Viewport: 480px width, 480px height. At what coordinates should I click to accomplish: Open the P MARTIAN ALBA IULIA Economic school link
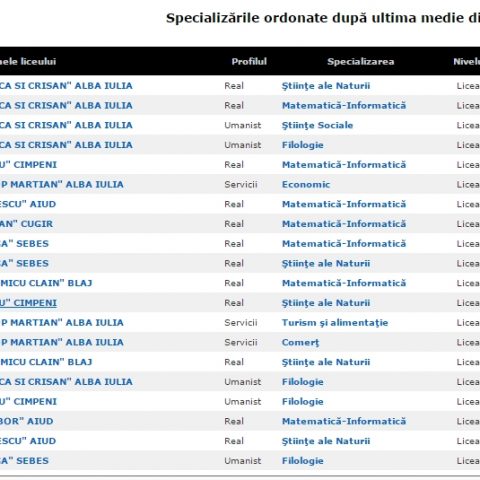62,184
